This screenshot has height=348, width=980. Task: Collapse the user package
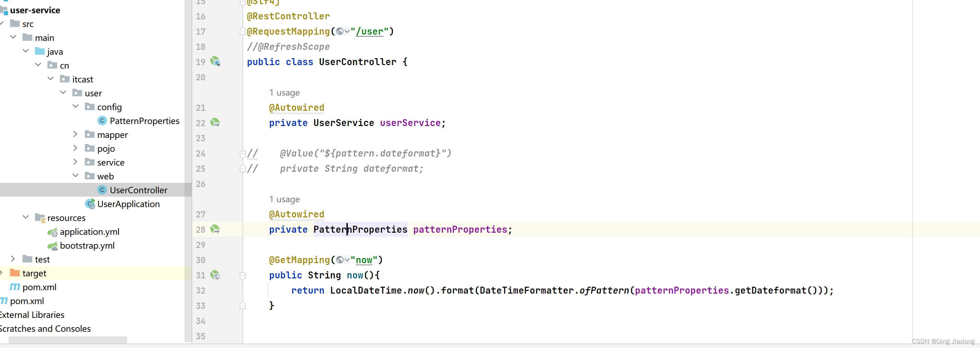click(x=63, y=92)
